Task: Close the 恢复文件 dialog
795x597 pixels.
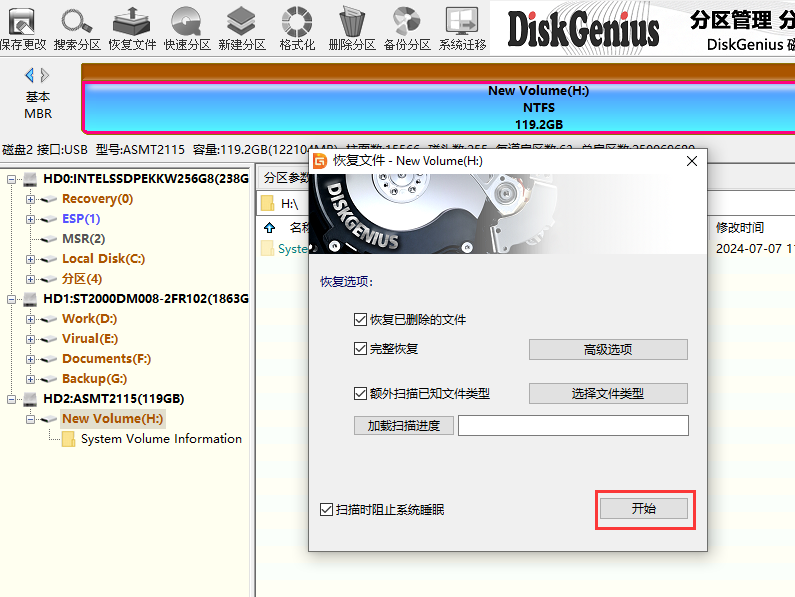Action: point(692,161)
